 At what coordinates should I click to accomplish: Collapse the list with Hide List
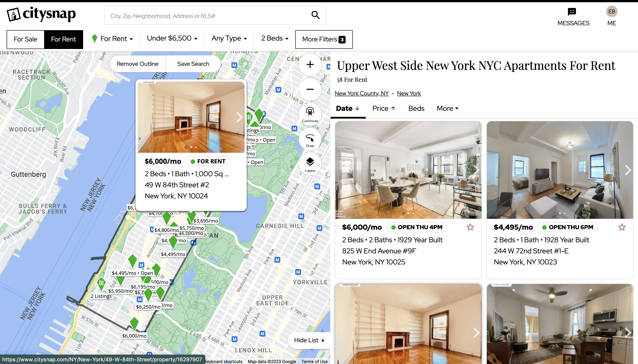pos(309,340)
